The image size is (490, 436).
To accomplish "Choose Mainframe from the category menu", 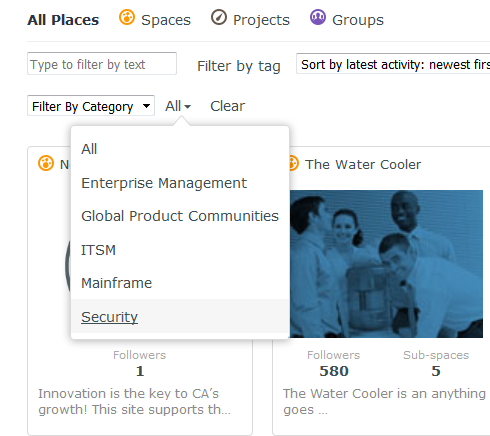I will (x=117, y=283).
